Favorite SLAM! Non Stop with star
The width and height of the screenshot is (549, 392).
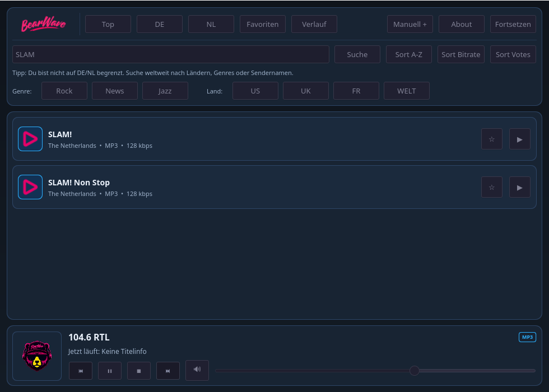click(492, 187)
